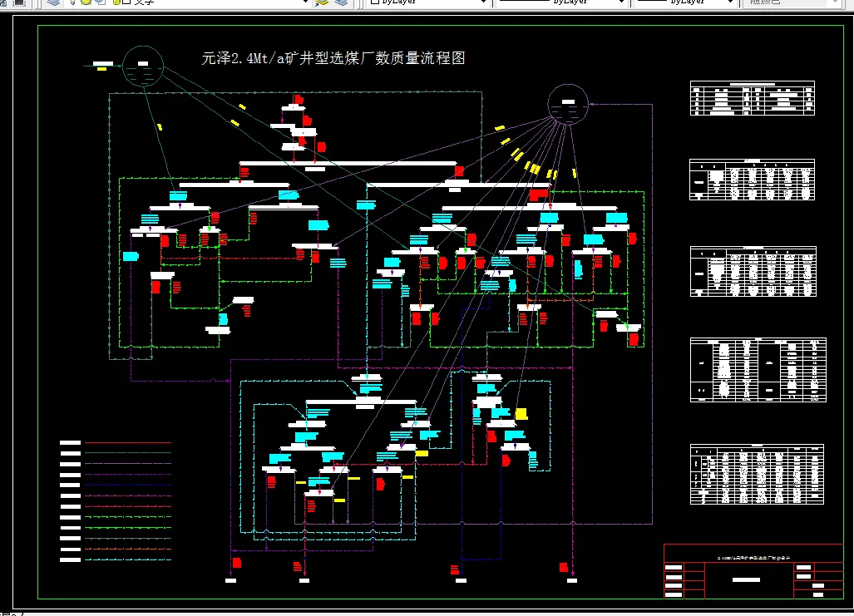This screenshot has height=616, width=854.
Task: Click the icon at the far top-left corner
Action: point(4,4)
